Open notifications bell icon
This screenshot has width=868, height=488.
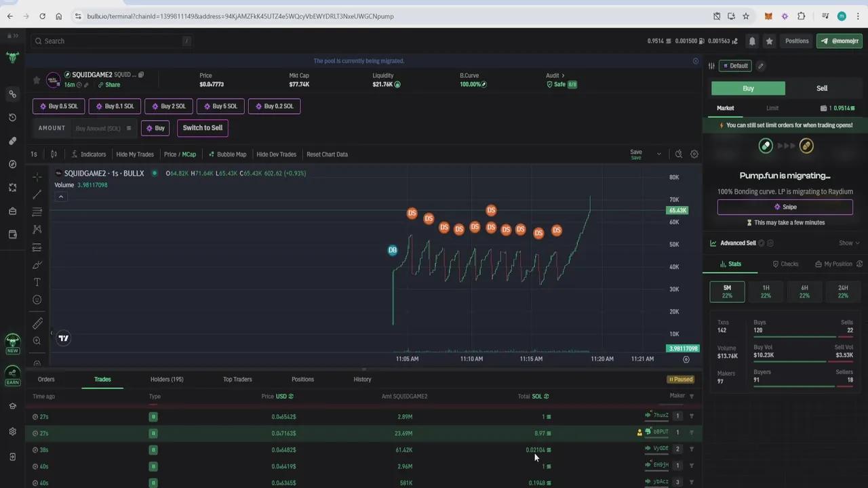click(x=752, y=41)
